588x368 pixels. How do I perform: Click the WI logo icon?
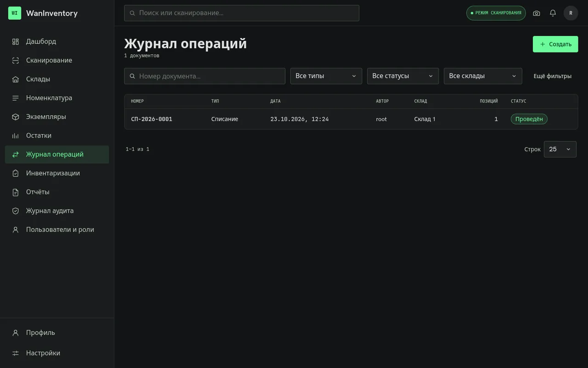pyautogui.click(x=15, y=13)
